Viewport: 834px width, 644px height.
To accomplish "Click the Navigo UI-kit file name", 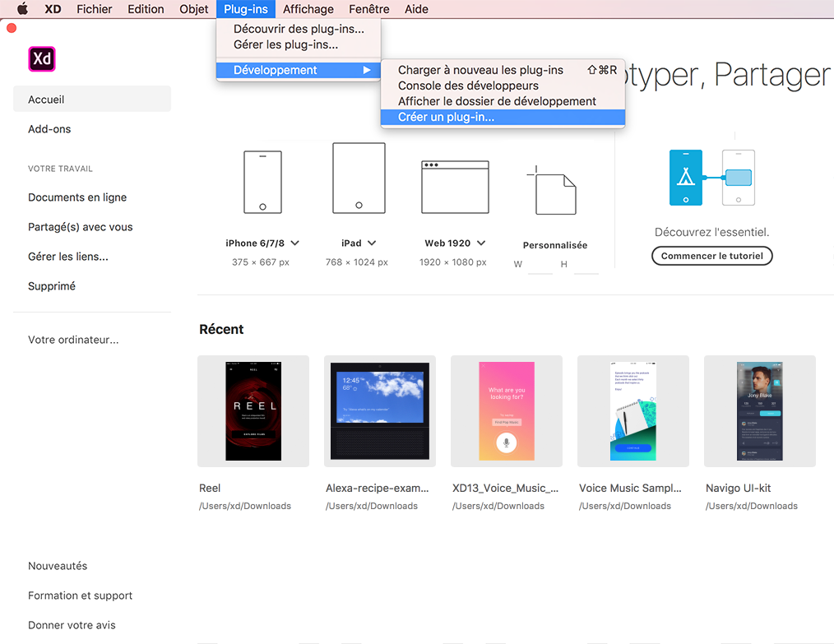I will [739, 489].
